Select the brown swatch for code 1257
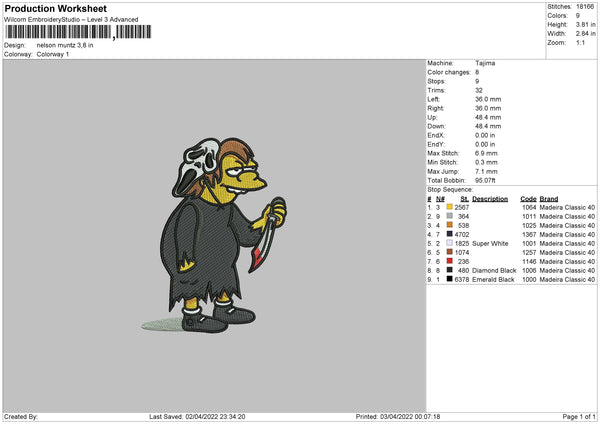 tap(450, 252)
